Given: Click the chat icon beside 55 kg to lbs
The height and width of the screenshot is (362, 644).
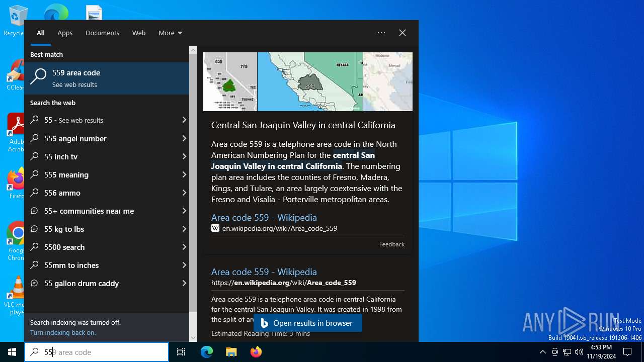Looking at the screenshot, I should pos(34,229).
